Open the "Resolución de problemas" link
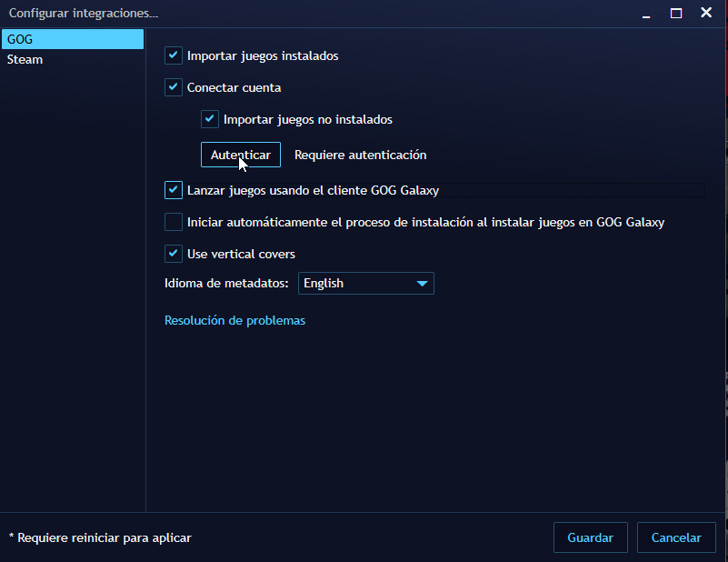728x562 pixels. tap(234, 320)
